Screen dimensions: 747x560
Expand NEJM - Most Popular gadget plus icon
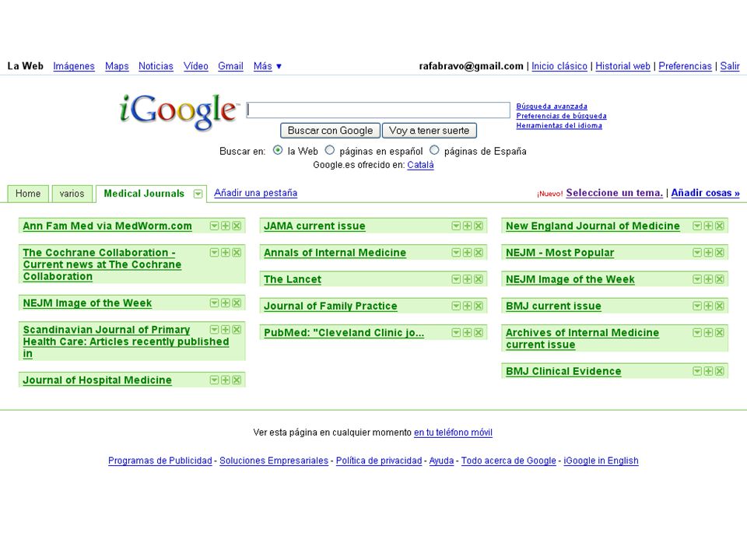click(708, 252)
